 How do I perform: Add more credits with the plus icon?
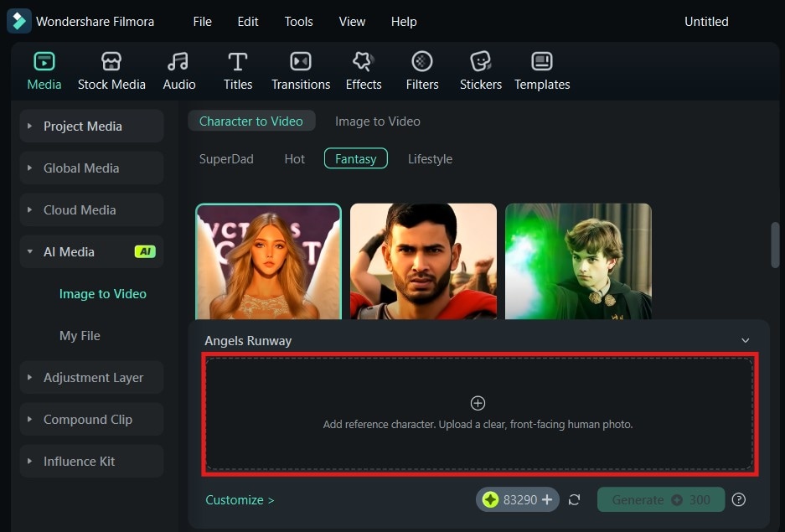pos(547,499)
